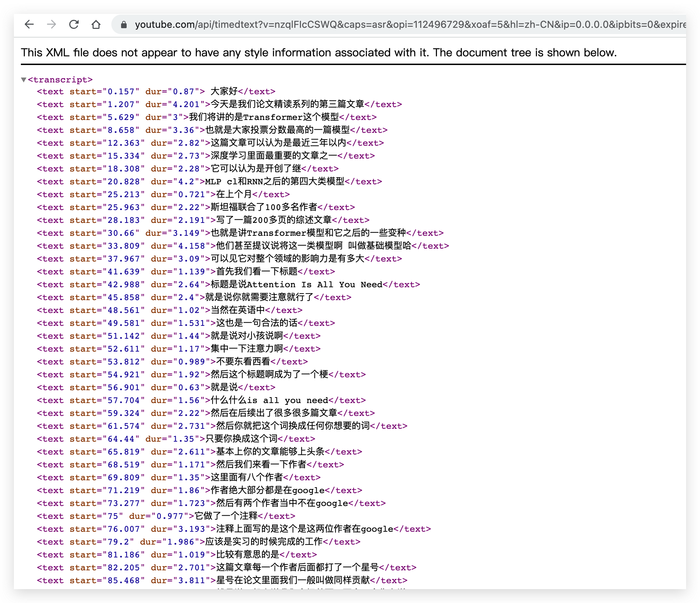The image size is (700, 603).
Task: Click the text entry starting at 75
Action: point(166,516)
